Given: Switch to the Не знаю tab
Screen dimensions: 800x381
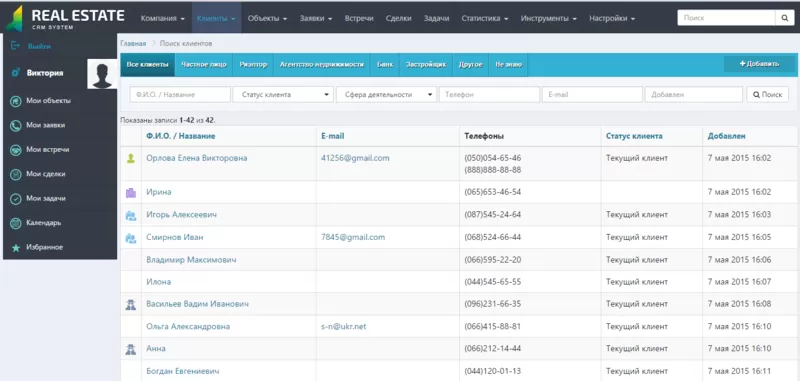Looking at the screenshot, I should (x=508, y=65).
